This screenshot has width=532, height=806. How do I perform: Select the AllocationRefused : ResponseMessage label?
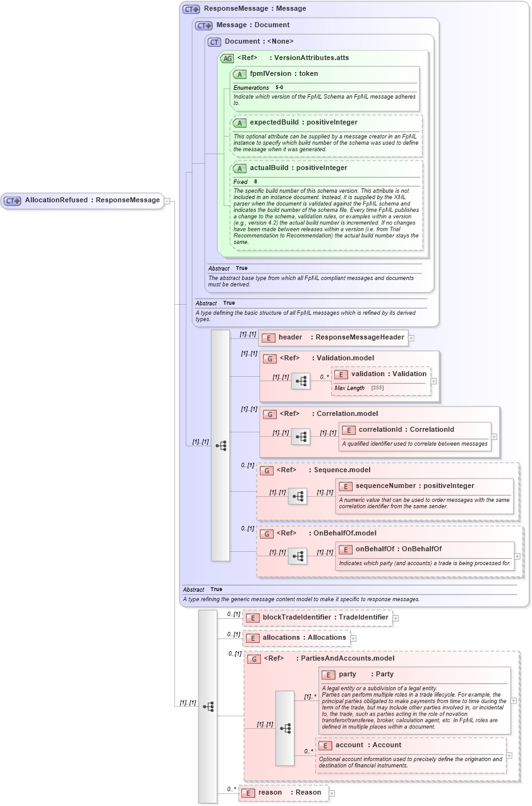click(x=92, y=200)
